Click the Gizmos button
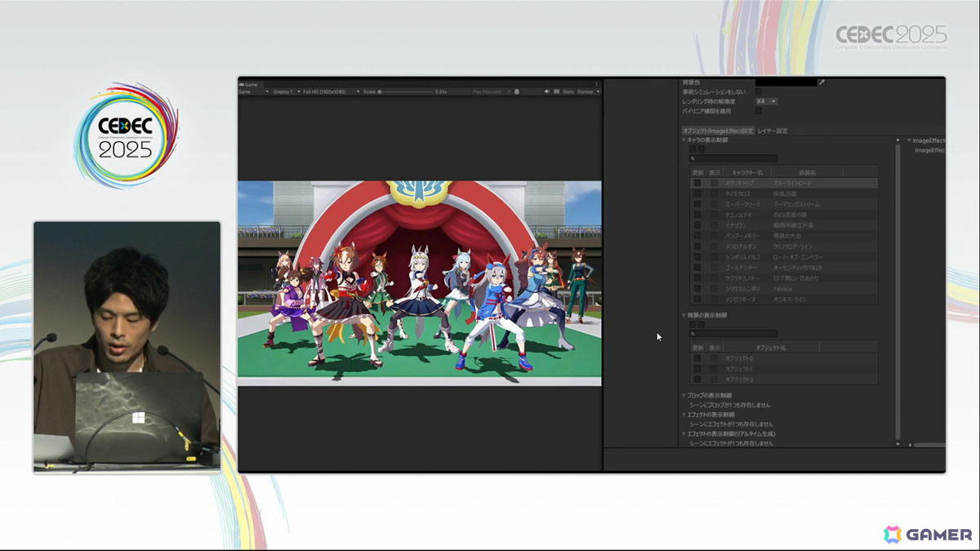Screen dimensions: 980x551 pos(585,91)
